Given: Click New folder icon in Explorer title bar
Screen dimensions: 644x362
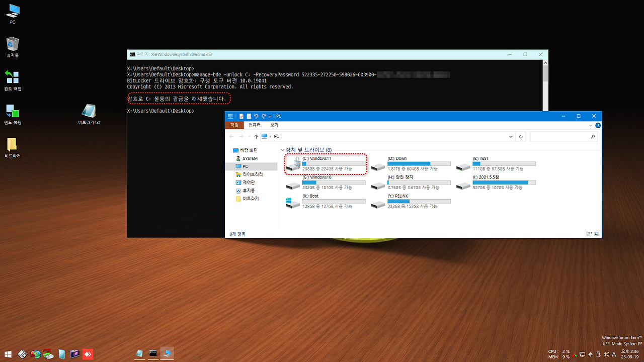Looking at the screenshot, I should click(x=249, y=116).
